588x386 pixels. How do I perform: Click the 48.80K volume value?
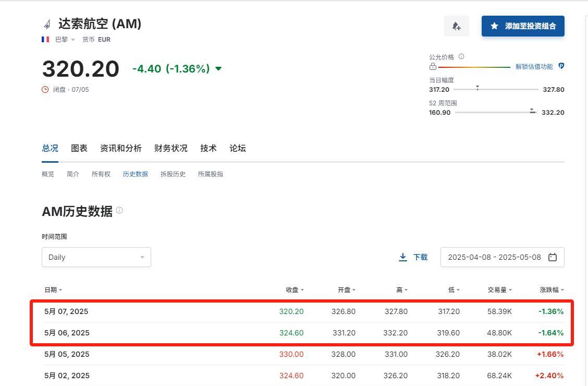coord(499,333)
